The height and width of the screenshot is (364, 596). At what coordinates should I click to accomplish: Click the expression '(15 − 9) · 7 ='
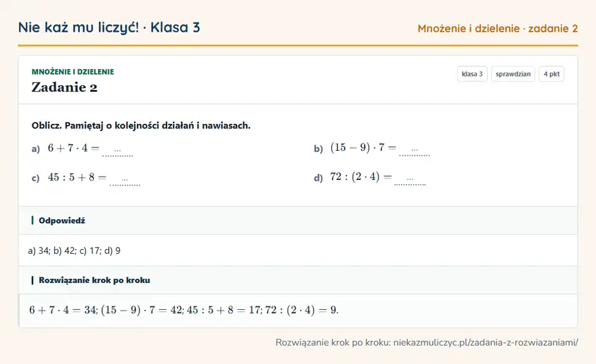(363, 147)
